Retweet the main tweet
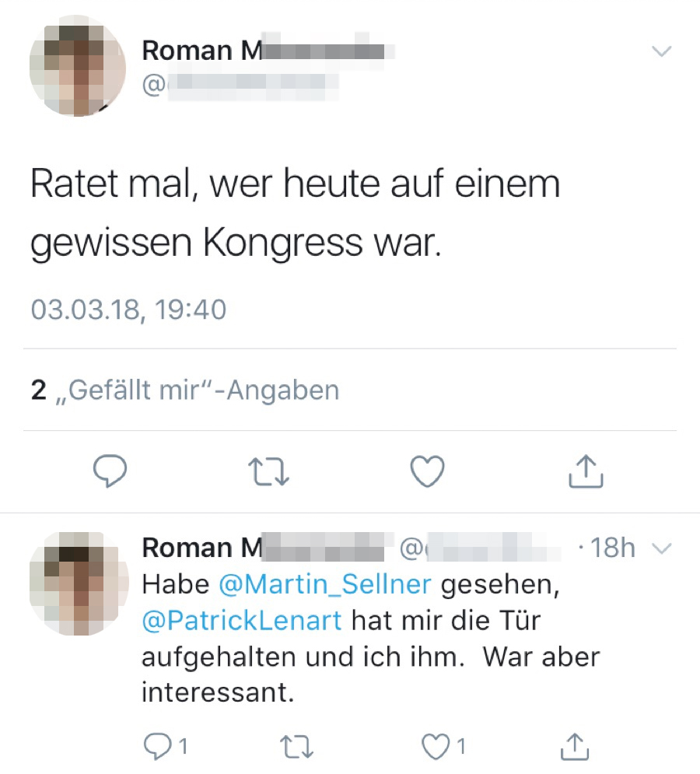This screenshot has height=774, width=700. pos(268,472)
